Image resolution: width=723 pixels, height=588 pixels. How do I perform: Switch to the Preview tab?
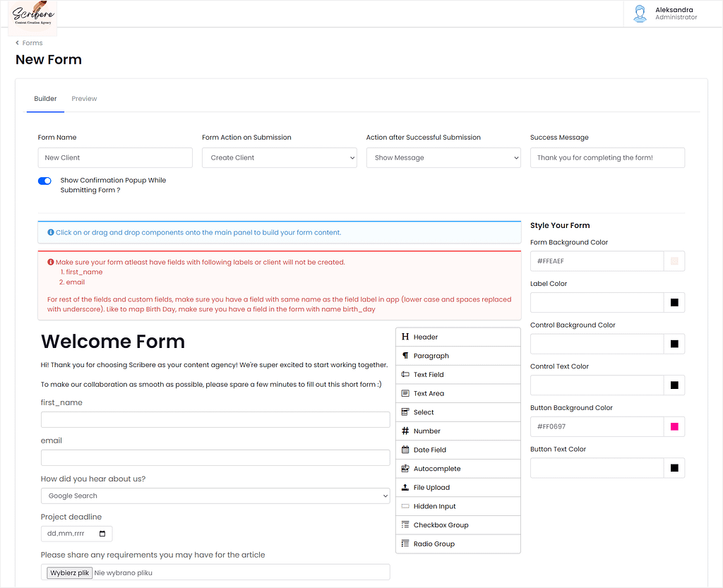[x=85, y=99]
